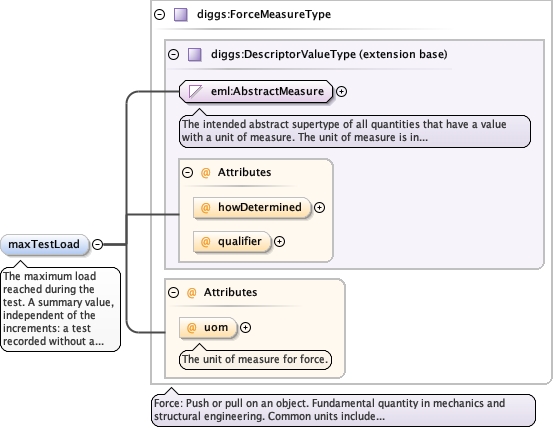Collapse the maxTestLoad element children
The height and width of the screenshot is (430, 554).
[x=98, y=244]
